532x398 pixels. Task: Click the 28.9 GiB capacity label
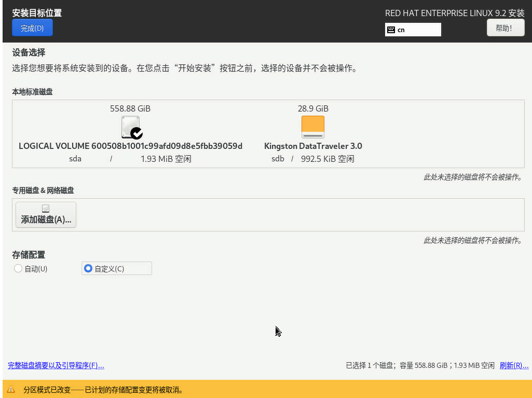pos(313,108)
